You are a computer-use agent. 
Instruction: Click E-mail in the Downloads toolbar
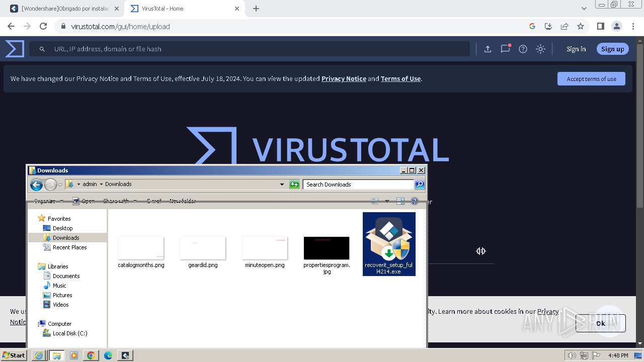click(154, 201)
